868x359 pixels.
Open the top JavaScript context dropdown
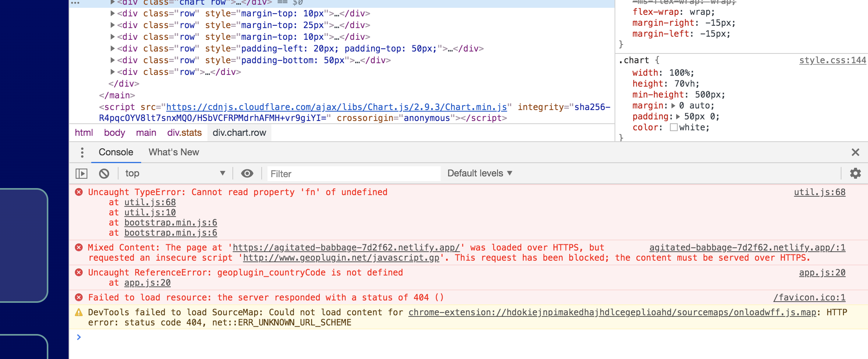(x=175, y=173)
